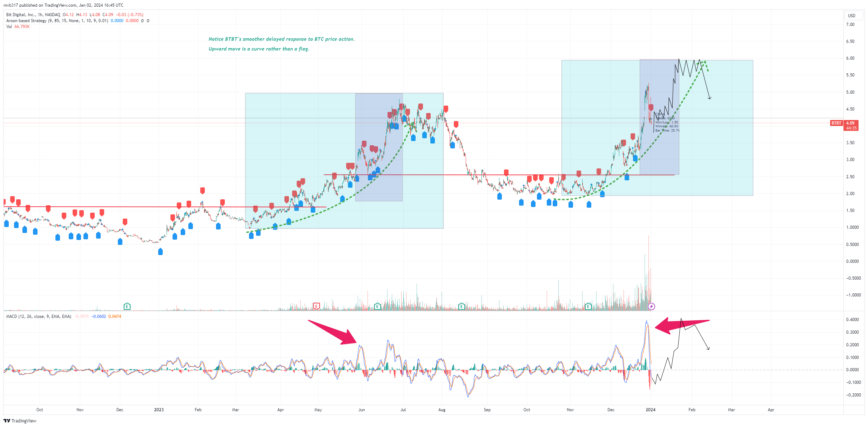Click the 2023 time axis label
This screenshot has width=868, height=427.
(159, 410)
